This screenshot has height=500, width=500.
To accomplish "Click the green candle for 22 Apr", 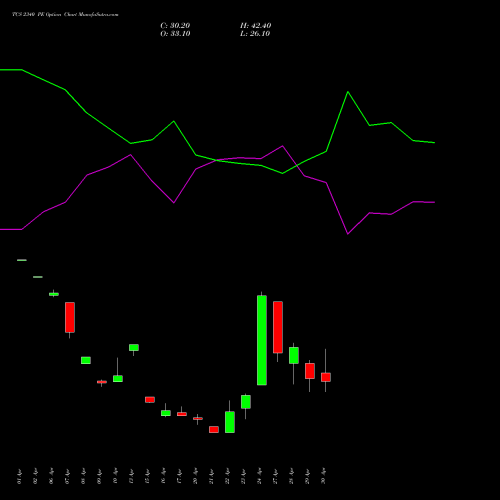I will [230, 422].
